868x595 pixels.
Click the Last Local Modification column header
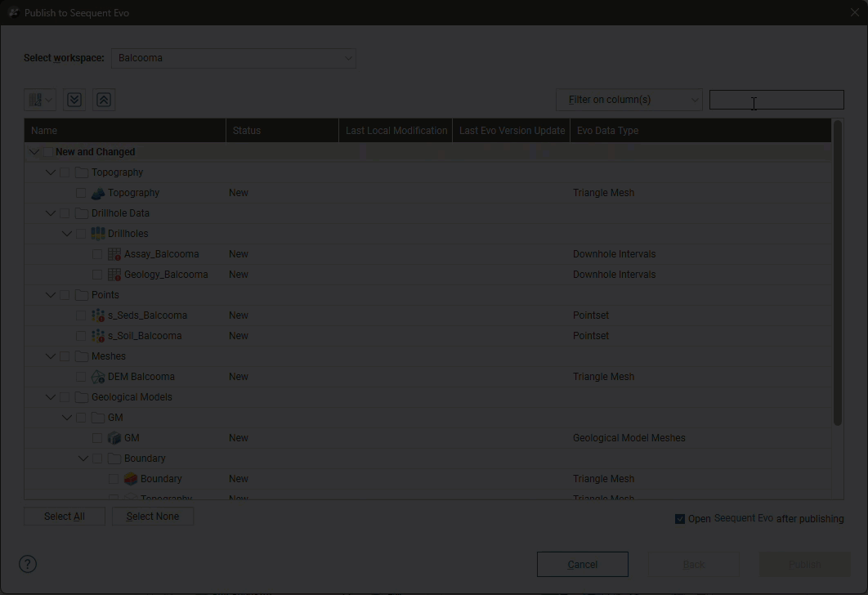[396, 131]
